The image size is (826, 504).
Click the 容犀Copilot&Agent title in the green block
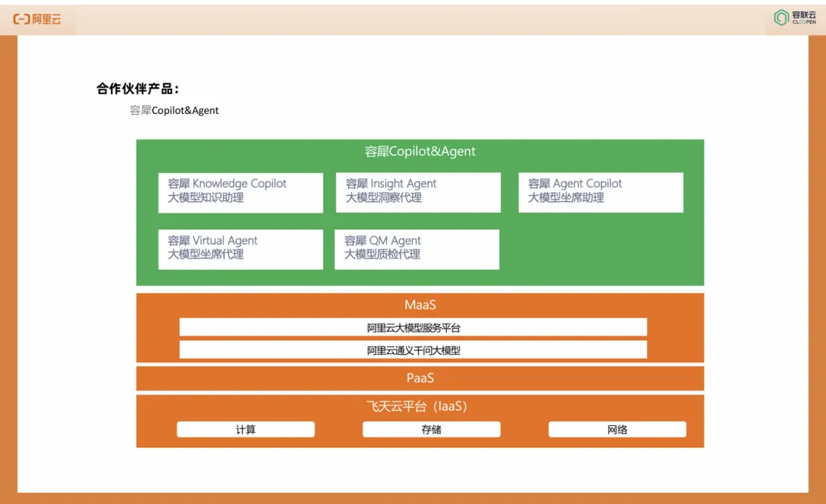click(x=420, y=151)
